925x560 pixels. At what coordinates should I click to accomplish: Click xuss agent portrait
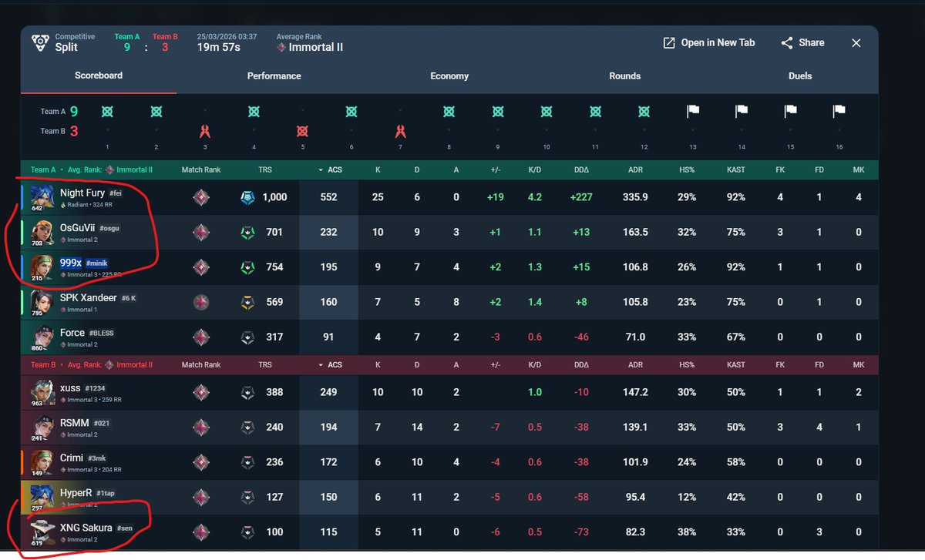41,393
